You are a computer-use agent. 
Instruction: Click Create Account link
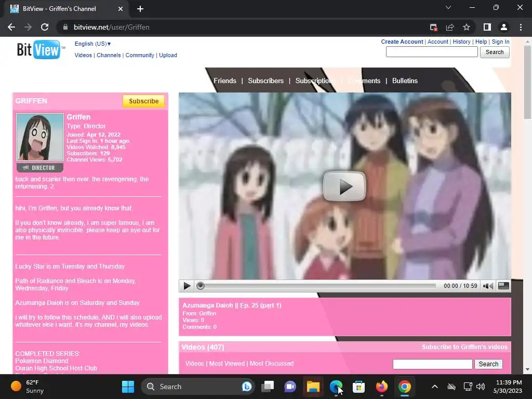[402, 42]
